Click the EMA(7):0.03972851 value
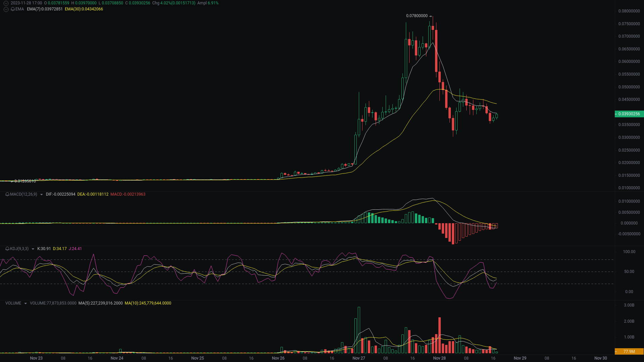644x362 pixels. 45,9
